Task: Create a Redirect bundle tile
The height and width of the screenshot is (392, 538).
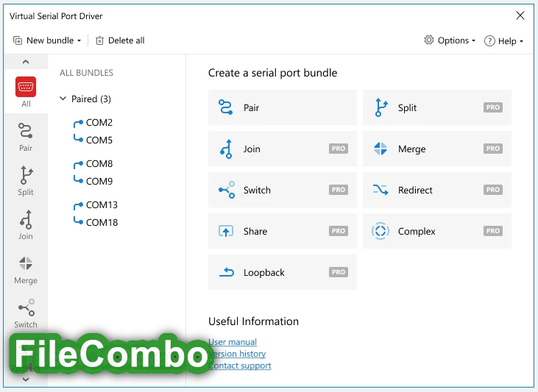Action: coord(436,190)
